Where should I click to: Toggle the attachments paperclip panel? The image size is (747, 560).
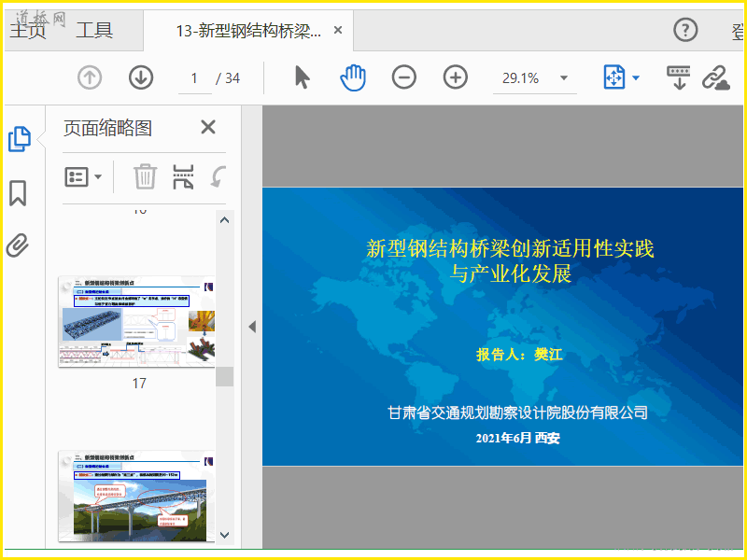(18, 245)
